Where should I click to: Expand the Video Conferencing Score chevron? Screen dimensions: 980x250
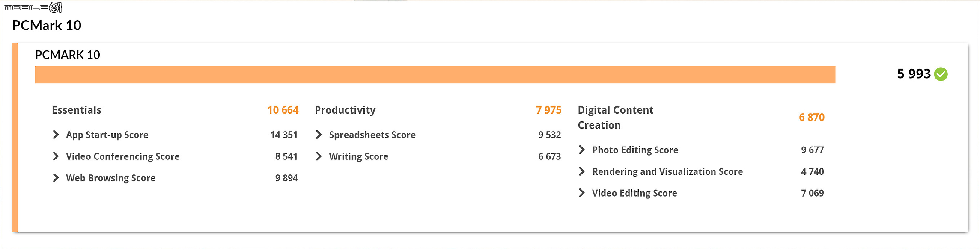pyautogui.click(x=56, y=156)
